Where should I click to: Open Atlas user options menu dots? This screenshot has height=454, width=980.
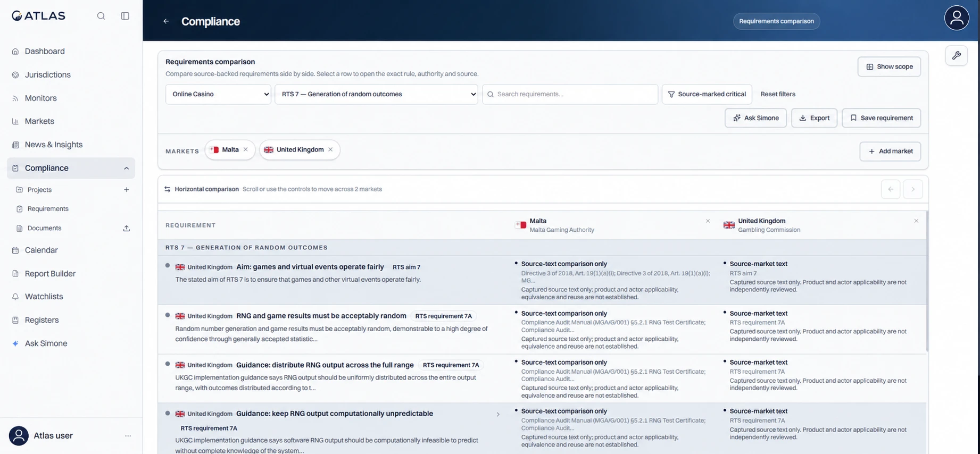click(x=128, y=436)
